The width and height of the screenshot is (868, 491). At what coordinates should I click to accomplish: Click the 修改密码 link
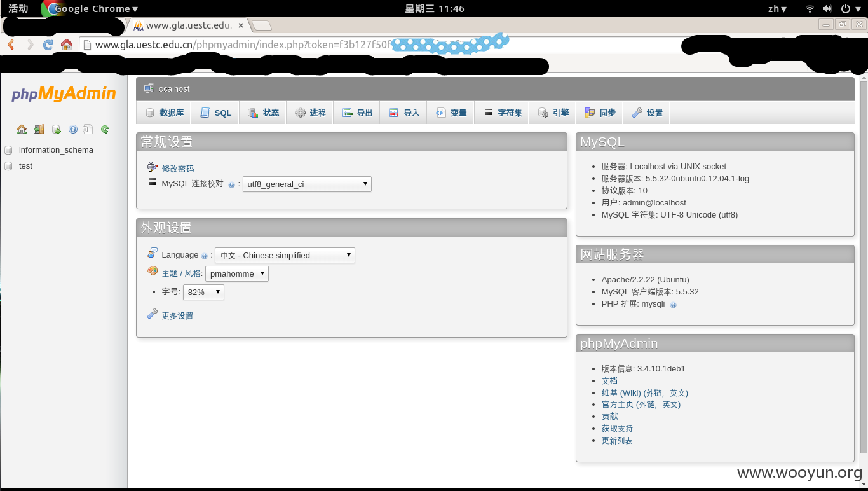178,169
